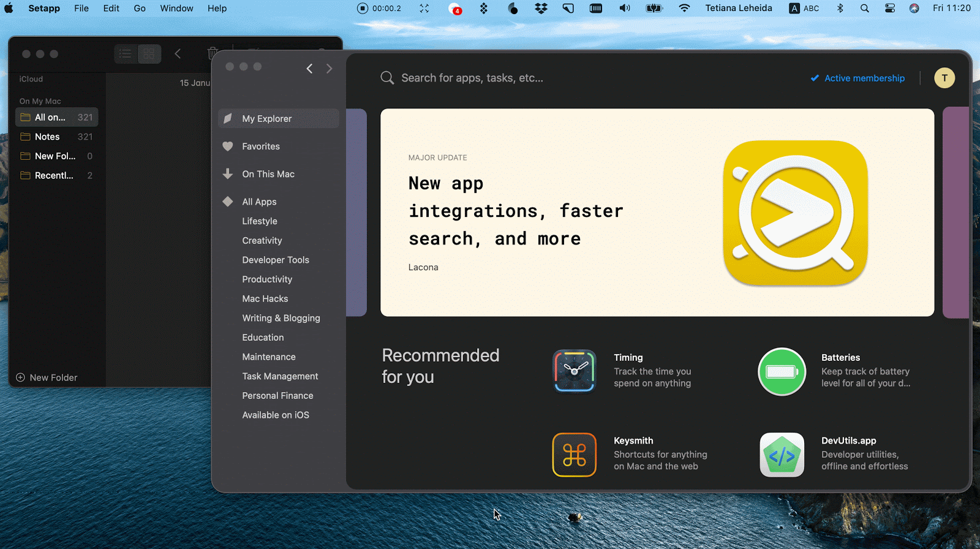
Task: Click the trash icon in Notes toolbar
Action: pos(212,54)
